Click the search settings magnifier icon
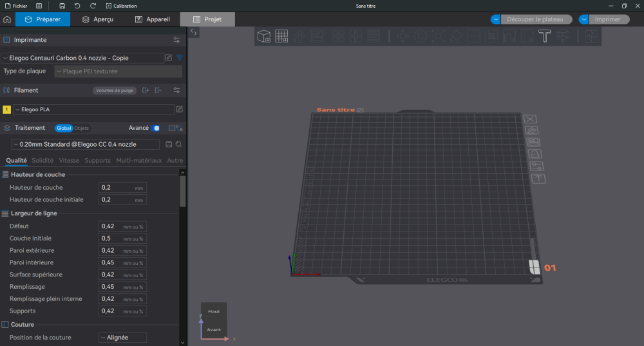Viewport: 644px width, 346px height. pos(179,145)
